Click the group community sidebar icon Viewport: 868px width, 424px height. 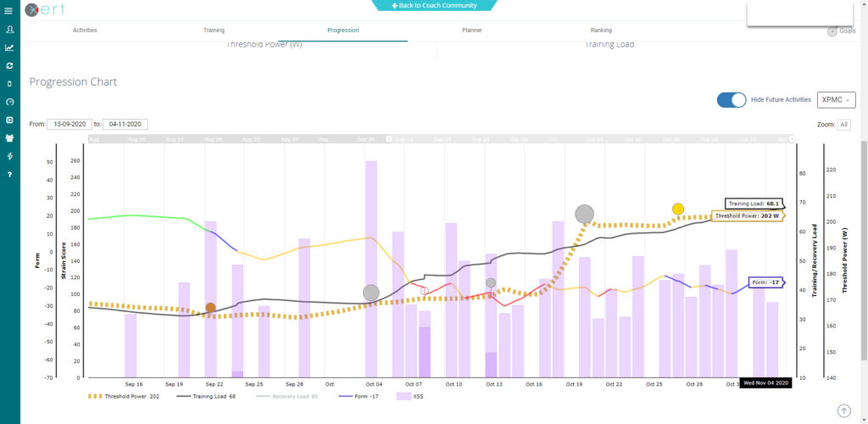(8, 137)
